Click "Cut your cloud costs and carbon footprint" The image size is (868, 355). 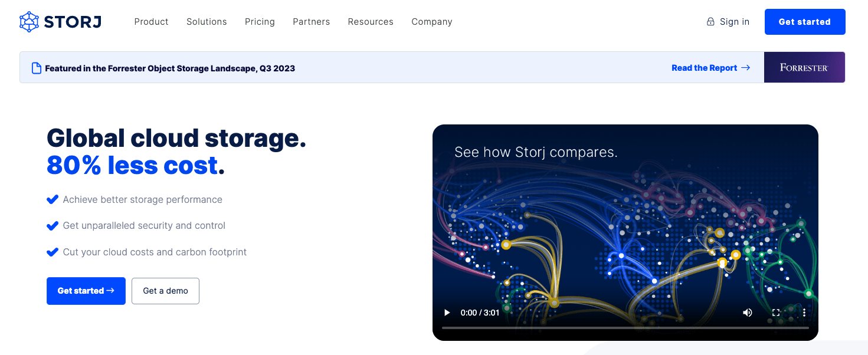155,252
